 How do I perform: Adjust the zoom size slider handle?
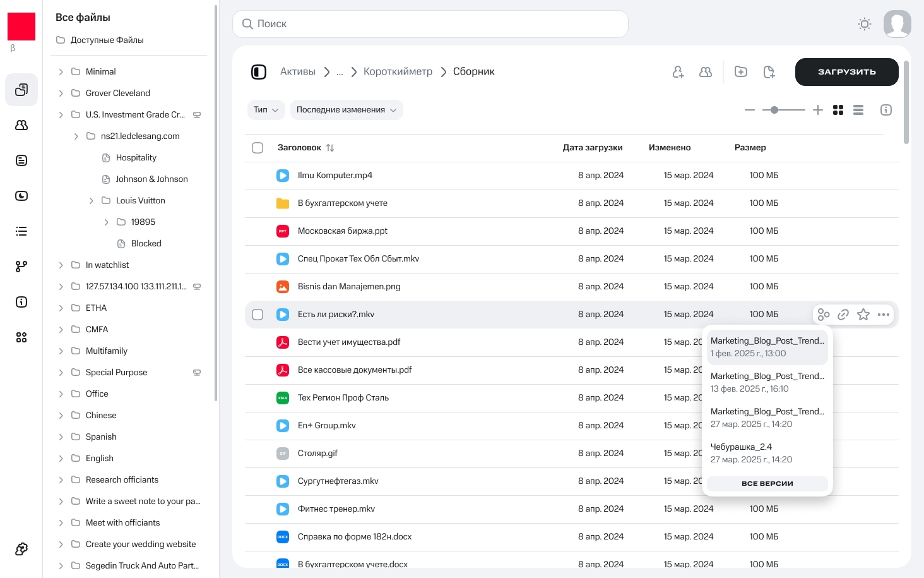click(x=774, y=110)
